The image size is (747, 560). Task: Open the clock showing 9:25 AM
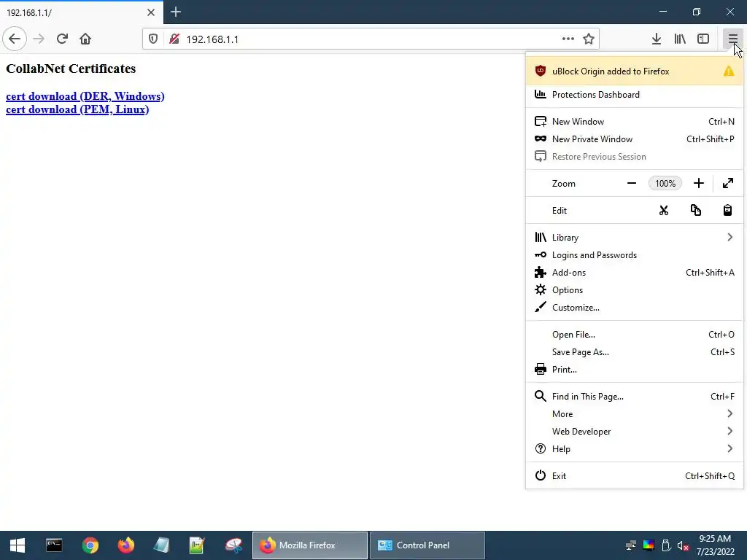pos(715,545)
